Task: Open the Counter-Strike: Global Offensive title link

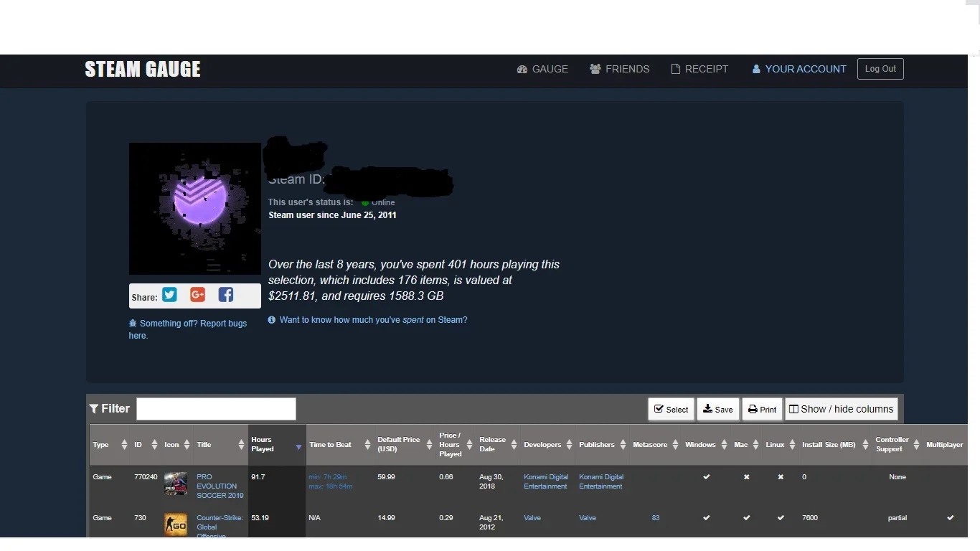Action: pos(220,527)
